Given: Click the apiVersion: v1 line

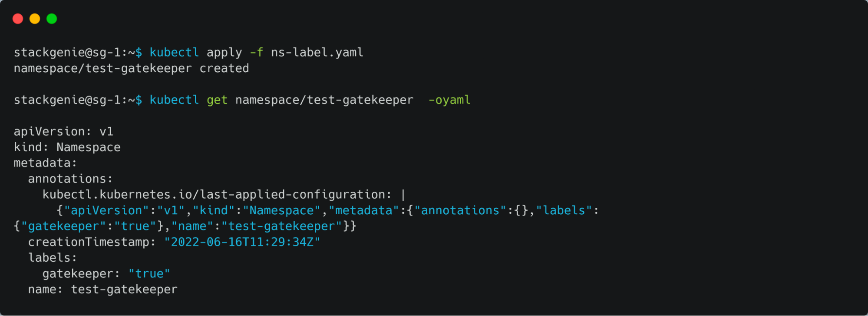Looking at the screenshot, I should [x=63, y=131].
